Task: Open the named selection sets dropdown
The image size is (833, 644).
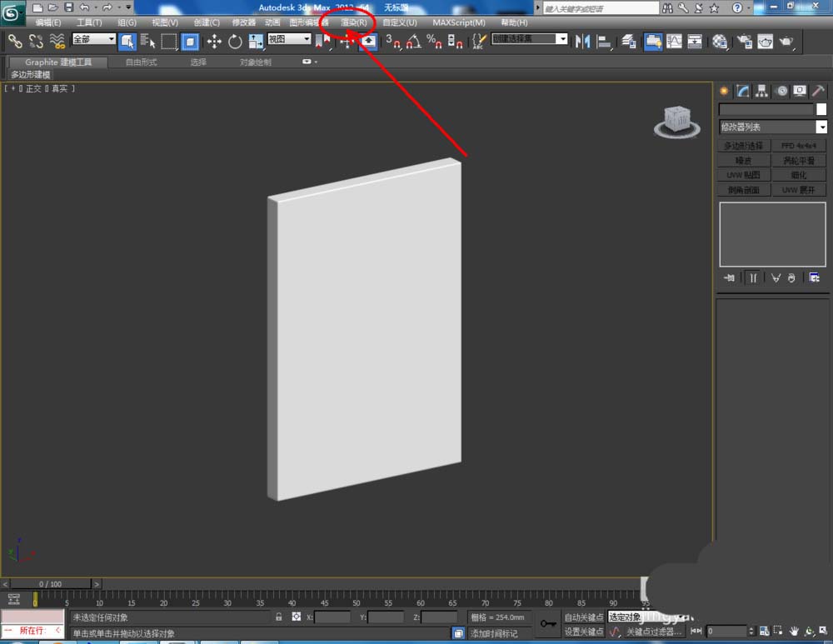Action: 530,39
